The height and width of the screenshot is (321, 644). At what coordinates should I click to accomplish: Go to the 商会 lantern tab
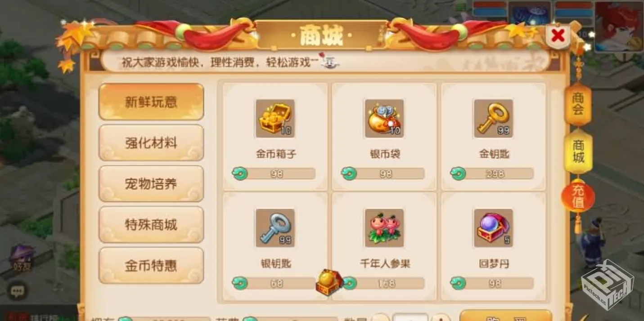click(578, 104)
